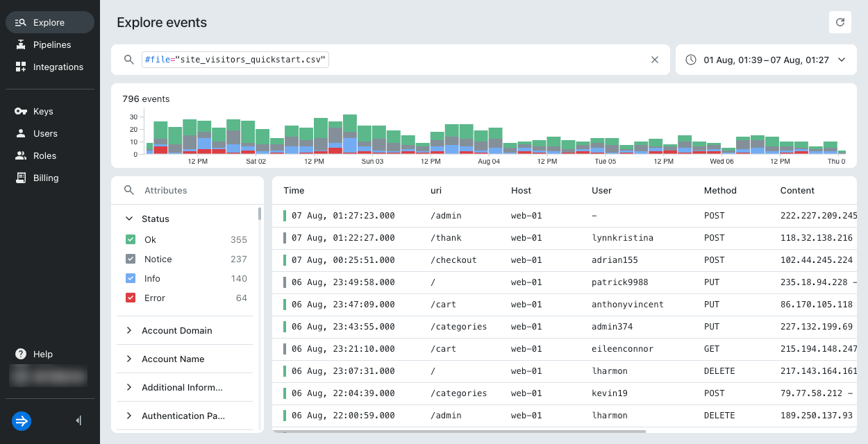Uncheck the Notice status checkbox

click(x=131, y=259)
